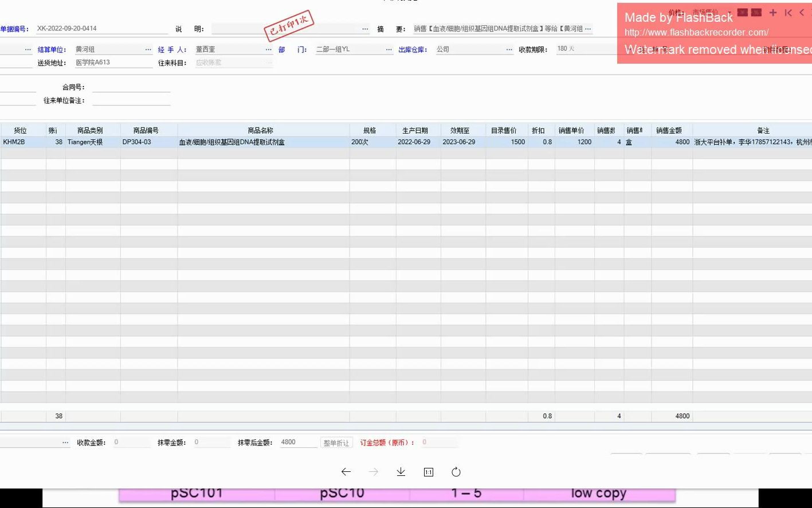Open ellipsis button left of 收款金额
This screenshot has height=508, width=812.
pos(65,442)
